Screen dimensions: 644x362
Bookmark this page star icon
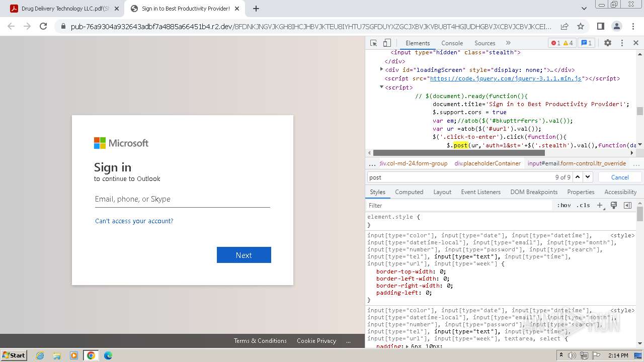[x=581, y=26]
